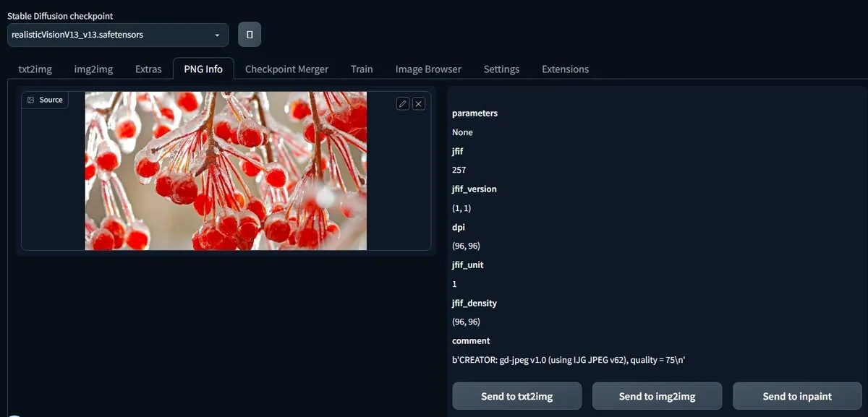Click the 'None' parameters value
This screenshot has width=868, height=417.
tap(462, 133)
